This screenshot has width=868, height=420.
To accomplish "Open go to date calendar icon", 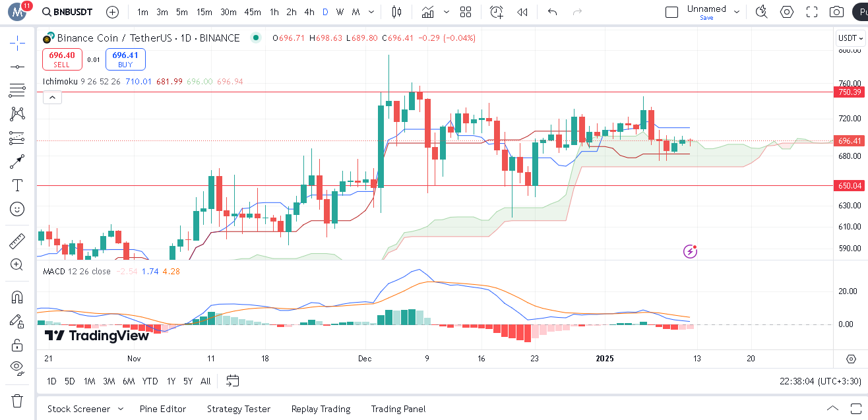I will click(232, 380).
